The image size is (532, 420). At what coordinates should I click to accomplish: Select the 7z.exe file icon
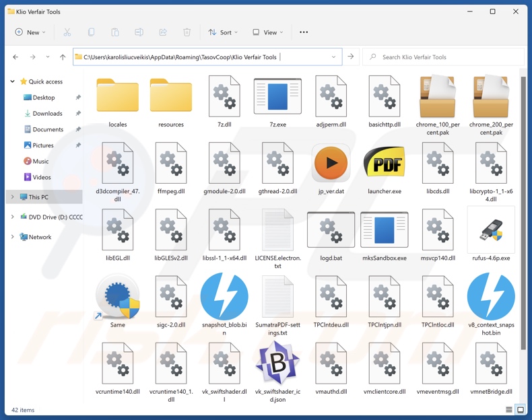(277, 96)
